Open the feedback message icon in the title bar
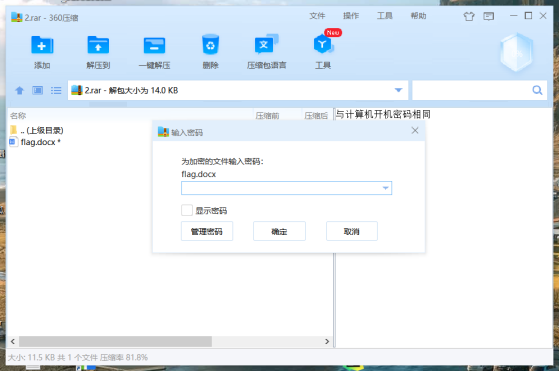The width and height of the screenshot is (559, 371). point(488,16)
